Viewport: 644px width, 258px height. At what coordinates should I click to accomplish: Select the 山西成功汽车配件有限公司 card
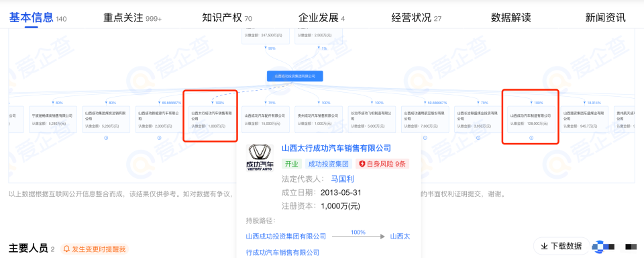click(x=266, y=120)
